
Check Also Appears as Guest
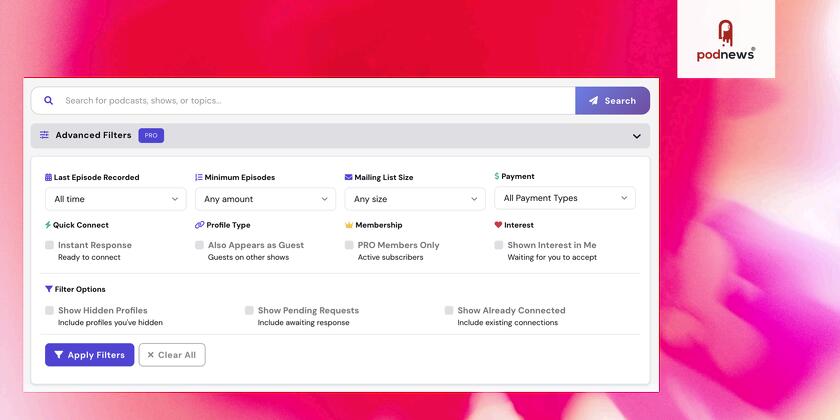(x=199, y=245)
